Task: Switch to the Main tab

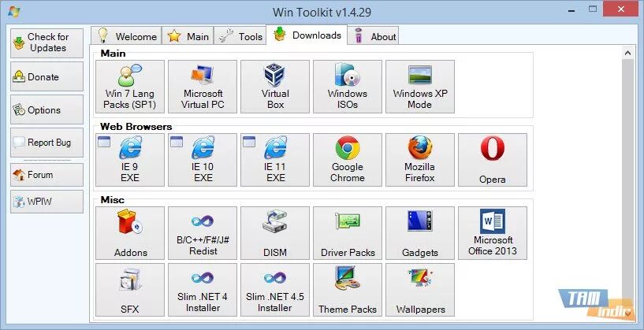Action: (188, 35)
